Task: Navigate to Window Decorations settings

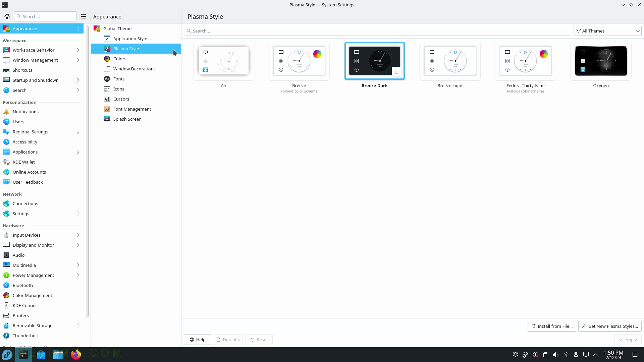Action: coord(135,68)
